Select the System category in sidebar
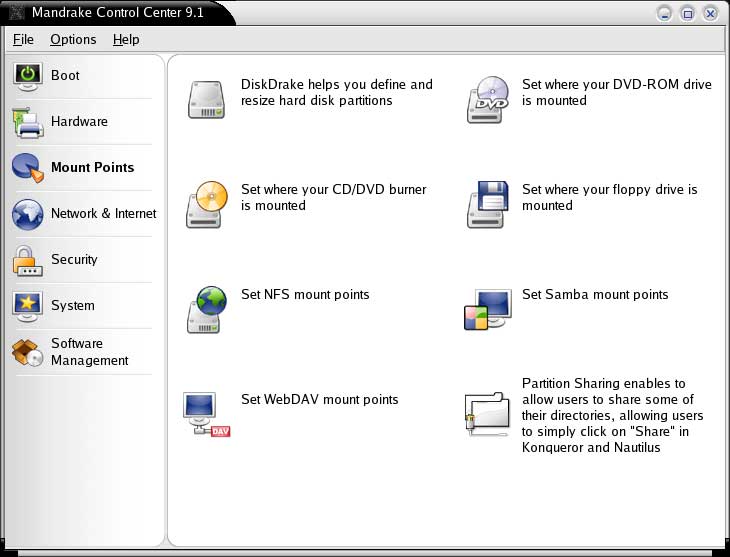The image size is (730, 557). pos(72,305)
